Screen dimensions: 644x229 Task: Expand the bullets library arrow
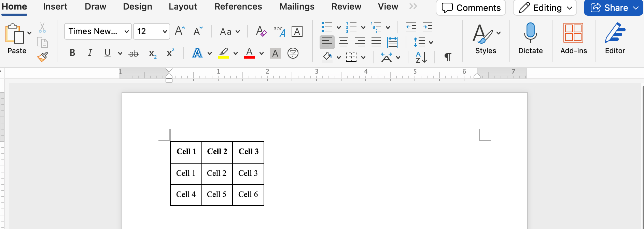coord(339,28)
